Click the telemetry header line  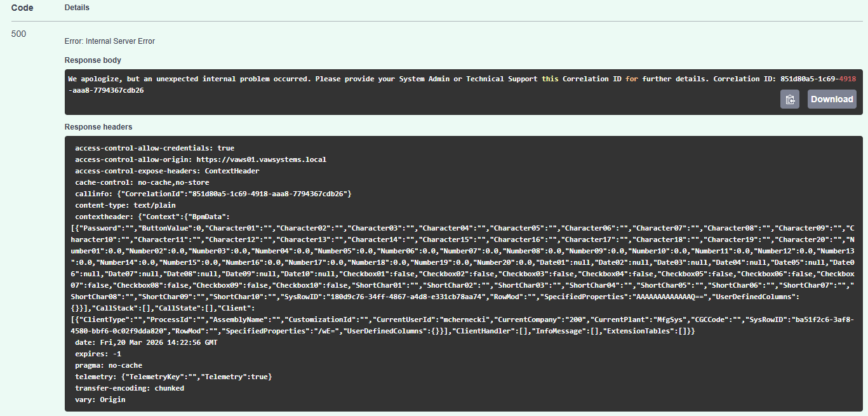tap(173, 377)
